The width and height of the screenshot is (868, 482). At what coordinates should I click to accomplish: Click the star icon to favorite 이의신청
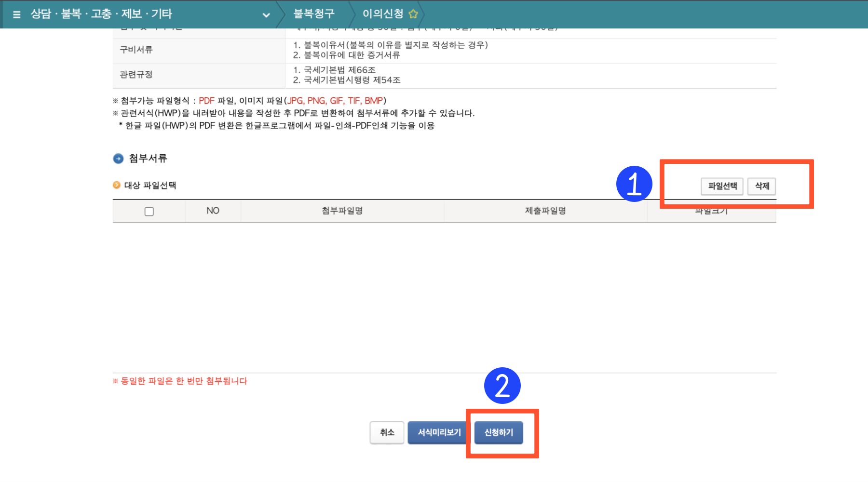pyautogui.click(x=413, y=14)
